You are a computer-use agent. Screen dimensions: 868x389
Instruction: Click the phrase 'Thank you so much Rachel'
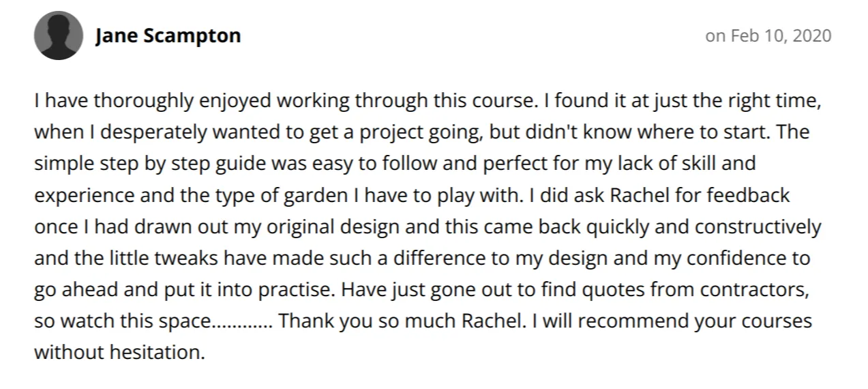[402, 321]
